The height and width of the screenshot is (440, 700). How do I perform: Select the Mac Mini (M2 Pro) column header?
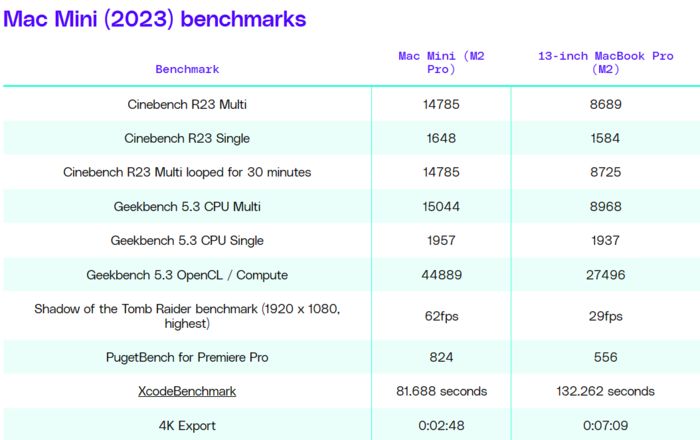441,62
